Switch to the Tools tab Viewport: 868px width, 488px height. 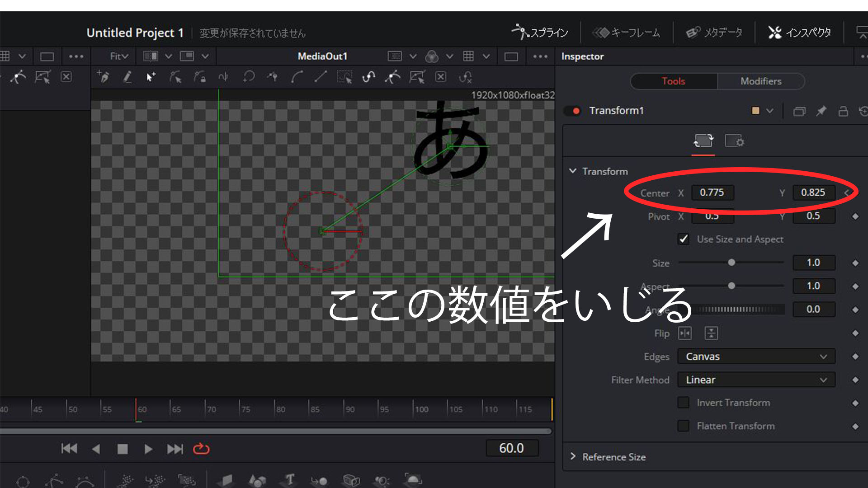pos(672,80)
